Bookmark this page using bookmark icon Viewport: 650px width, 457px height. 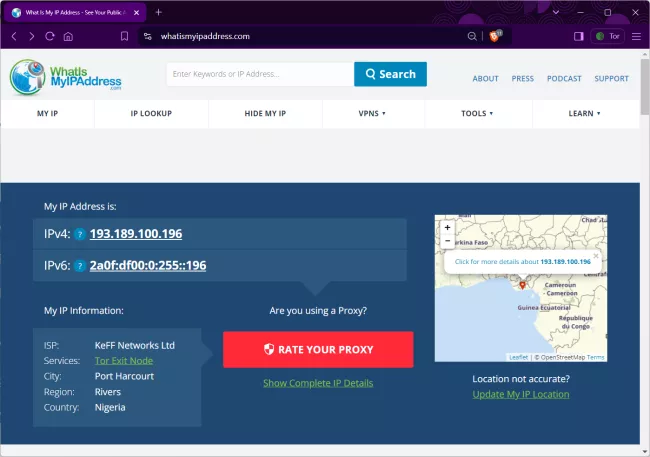tap(124, 36)
